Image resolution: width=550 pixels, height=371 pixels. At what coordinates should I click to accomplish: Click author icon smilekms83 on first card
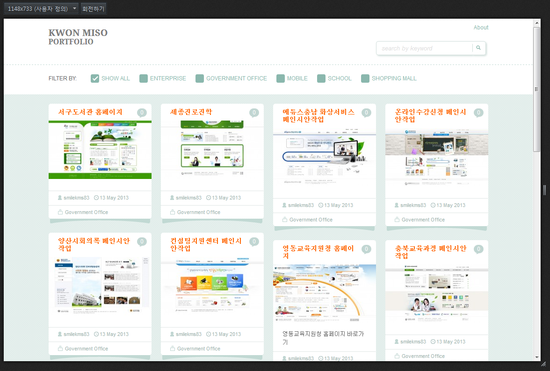click(x=60, y=198)
